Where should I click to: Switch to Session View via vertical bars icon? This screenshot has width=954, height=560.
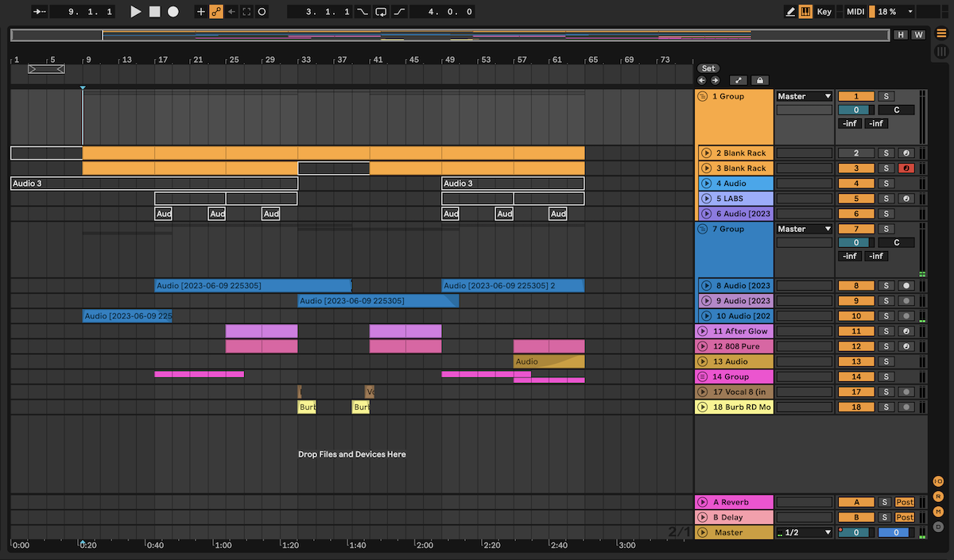pos(941,51)
